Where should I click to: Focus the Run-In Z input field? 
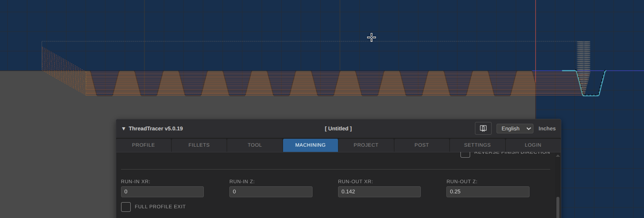(x=271, y=192)
